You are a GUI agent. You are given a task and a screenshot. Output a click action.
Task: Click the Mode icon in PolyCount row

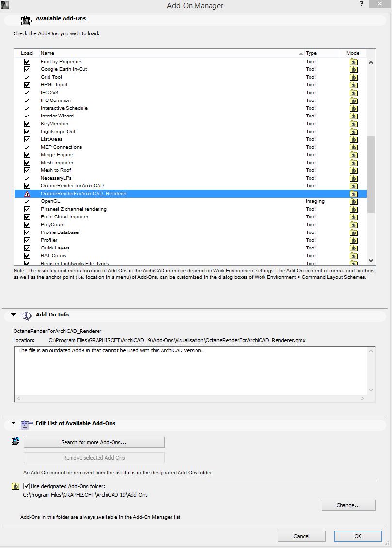(x=354, y=225)
